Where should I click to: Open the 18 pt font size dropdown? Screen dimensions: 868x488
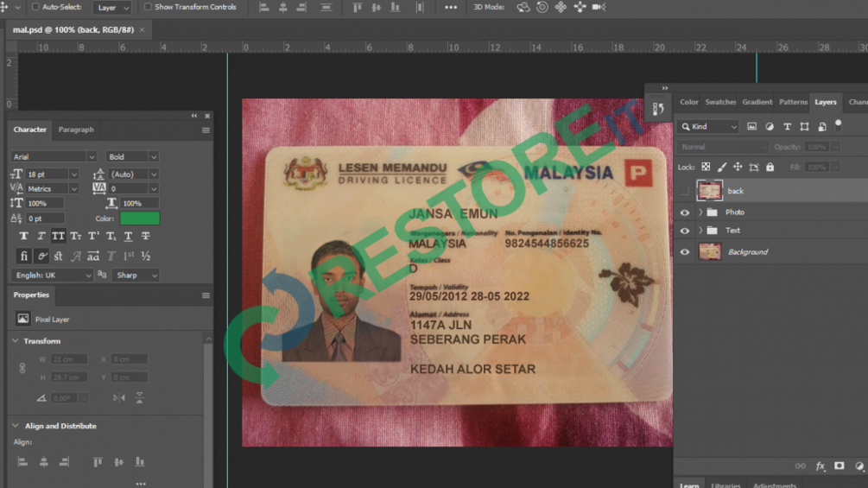(x=73, y=174)
